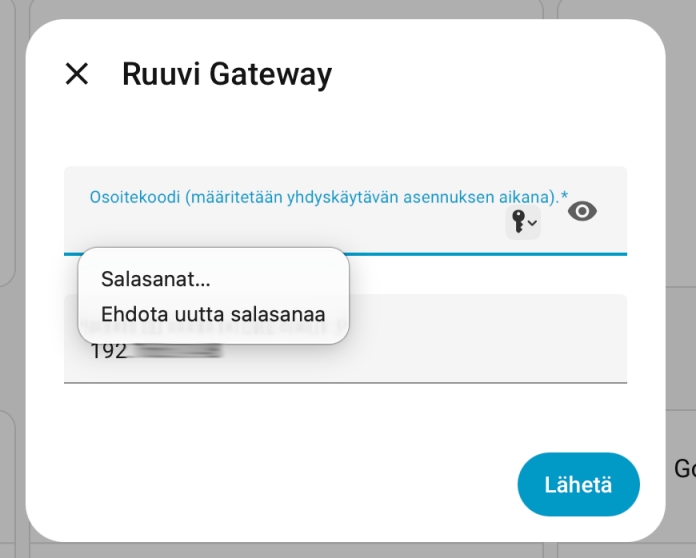Show the hidden code with the eye icon
The image size is (696, 558).
click(582, 211)
